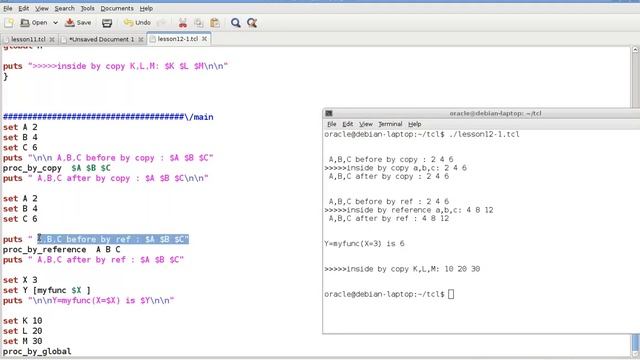This screenshot has height=360, width=640.
Task: Click the greyed Redo arrow icon
Action: (162, 23)
